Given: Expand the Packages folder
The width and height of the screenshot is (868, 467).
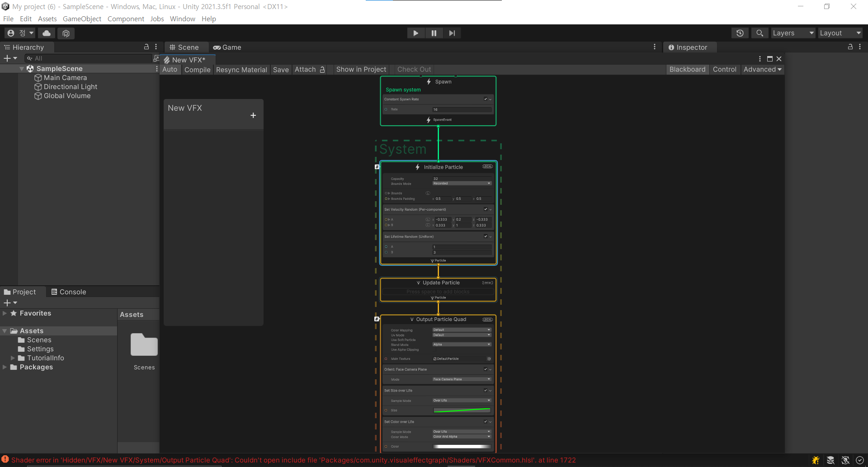Looking at the screenshot, I should click(5, 367).
